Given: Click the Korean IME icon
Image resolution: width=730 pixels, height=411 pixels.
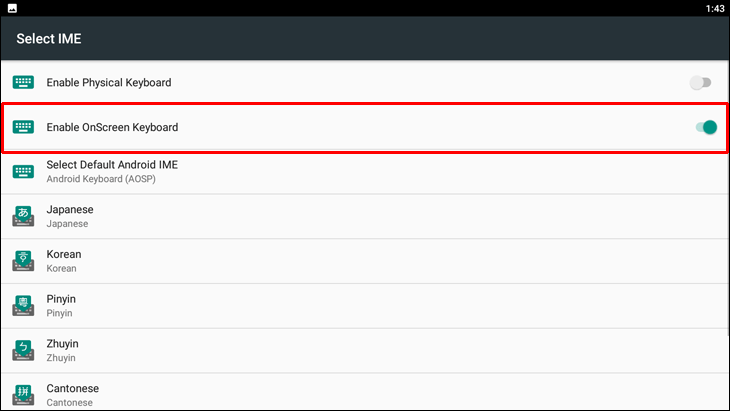Looking at the screenshot, I should click(23, 261).
